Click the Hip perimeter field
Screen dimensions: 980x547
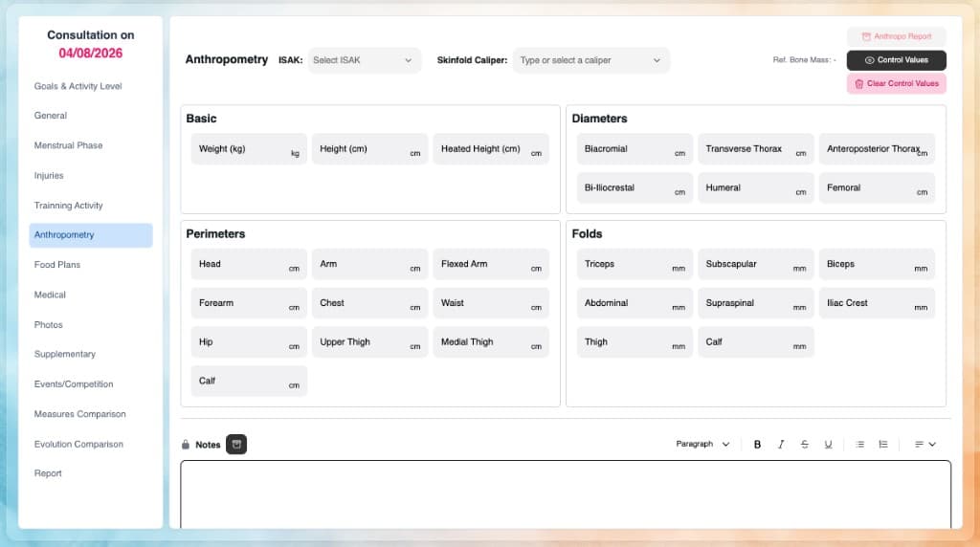[x=249, y=342]
